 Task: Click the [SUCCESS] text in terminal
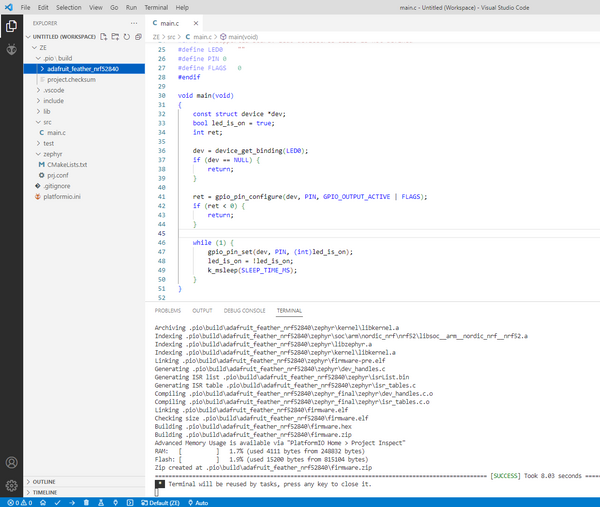coord(505,476)
